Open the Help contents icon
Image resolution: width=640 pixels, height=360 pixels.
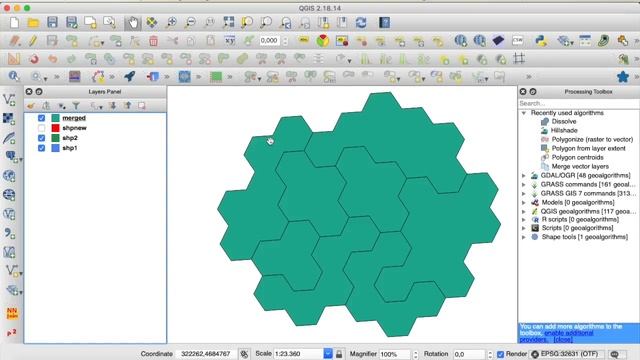[384, 22]
